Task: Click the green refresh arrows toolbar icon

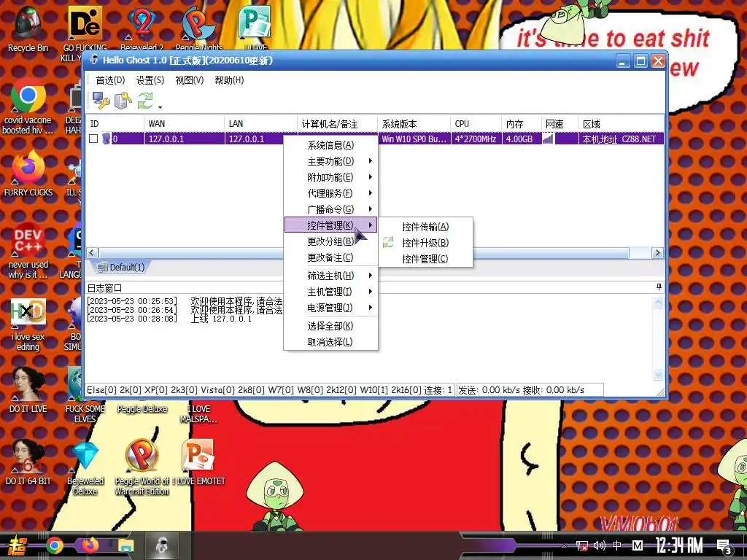Action: [145, 100]
